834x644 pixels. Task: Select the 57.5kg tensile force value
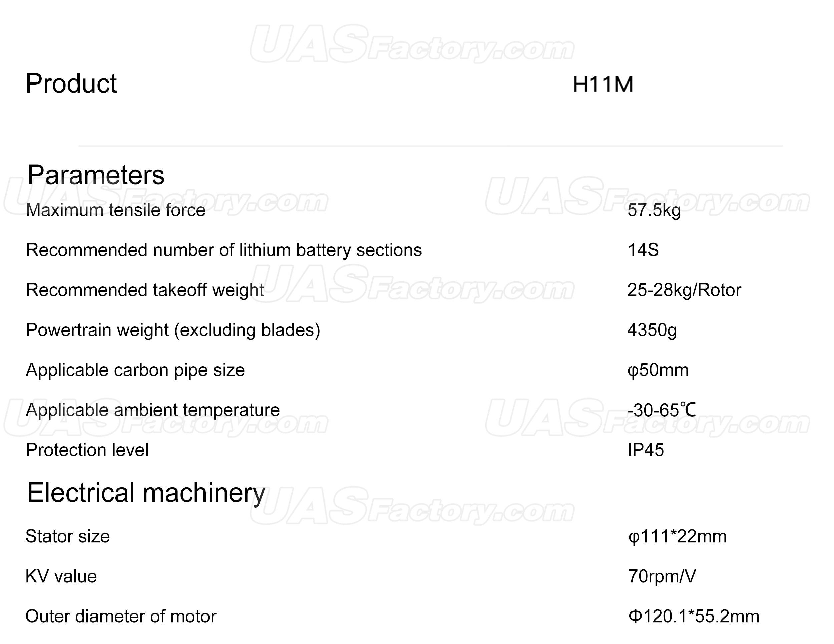tap(654, 211)
